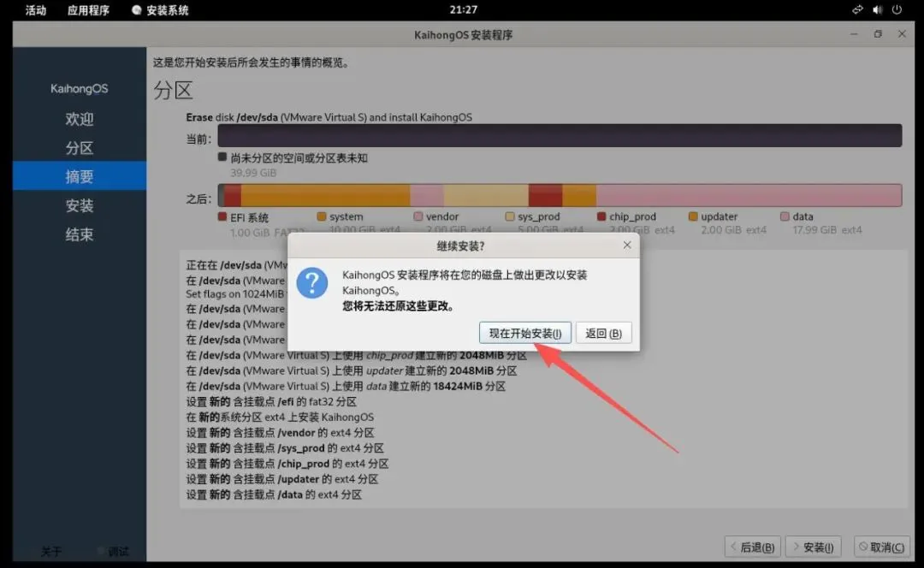
Task: Select the 安装 step in sidebar
Action: click(x=80, y=205)
